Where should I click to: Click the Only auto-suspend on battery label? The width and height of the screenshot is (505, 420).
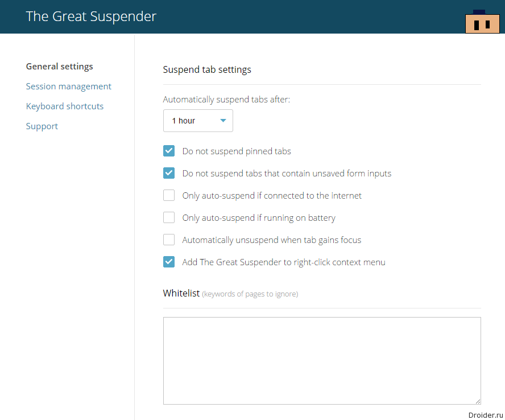259,218
